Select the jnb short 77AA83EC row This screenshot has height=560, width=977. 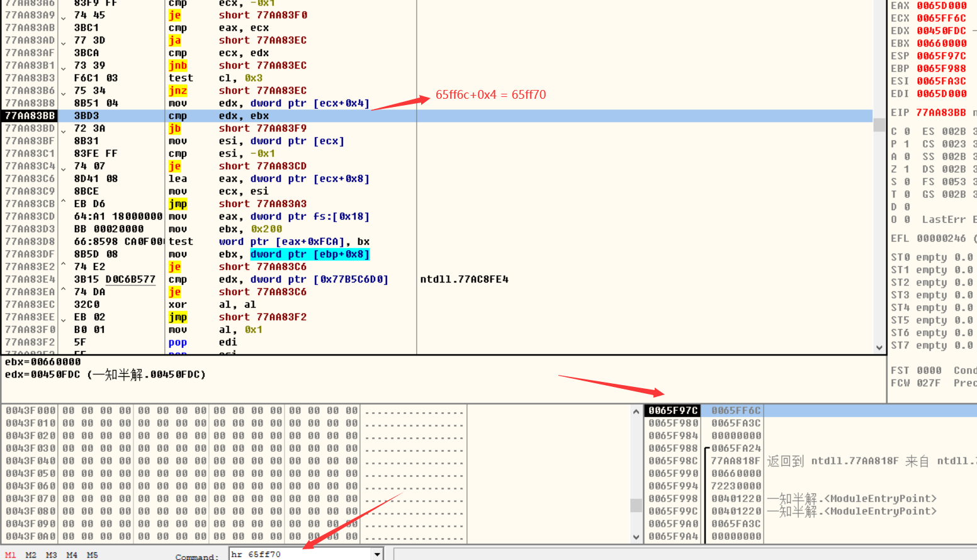click(x=437, y=65)
